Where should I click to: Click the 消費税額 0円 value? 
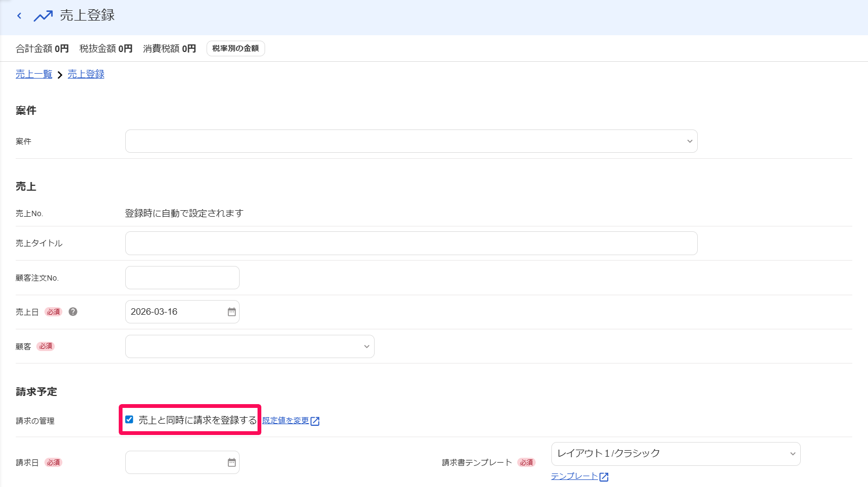coord(170,49)
